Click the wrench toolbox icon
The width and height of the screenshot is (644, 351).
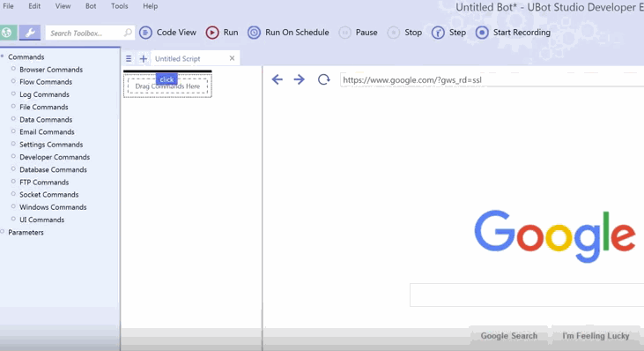[x=30, y=33]
